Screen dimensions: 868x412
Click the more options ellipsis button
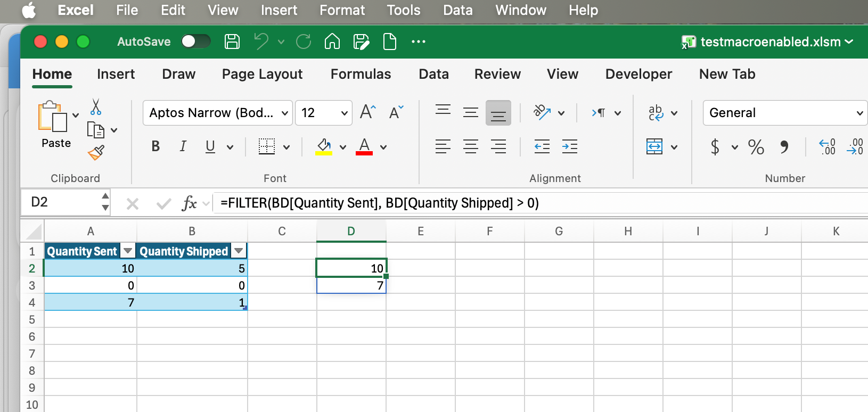pos(419,42)
